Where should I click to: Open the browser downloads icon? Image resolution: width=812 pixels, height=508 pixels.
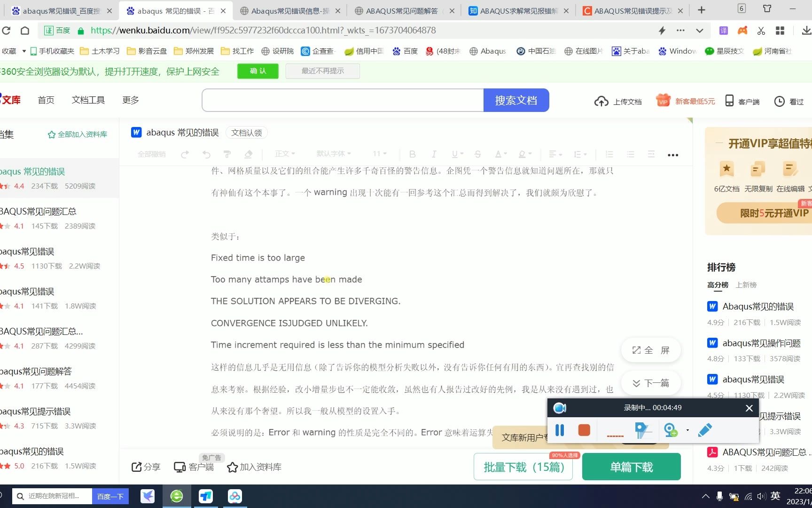point(806,31)
